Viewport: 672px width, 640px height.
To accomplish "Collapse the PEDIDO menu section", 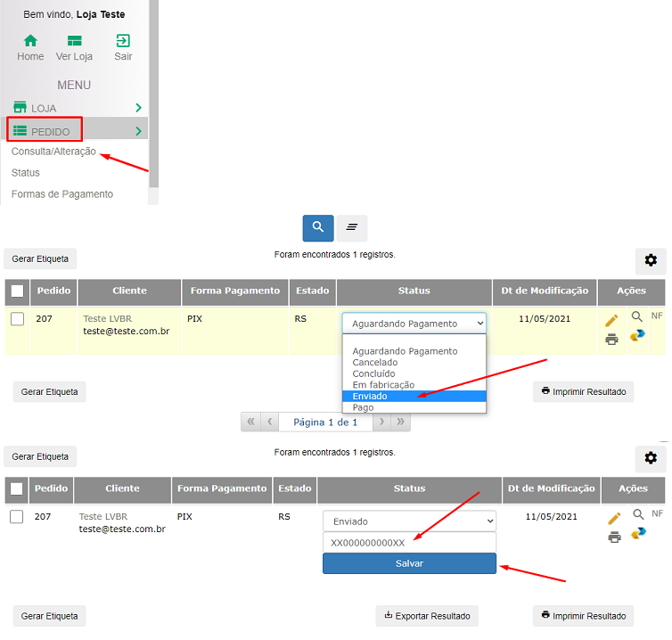I will coord(138,131).
